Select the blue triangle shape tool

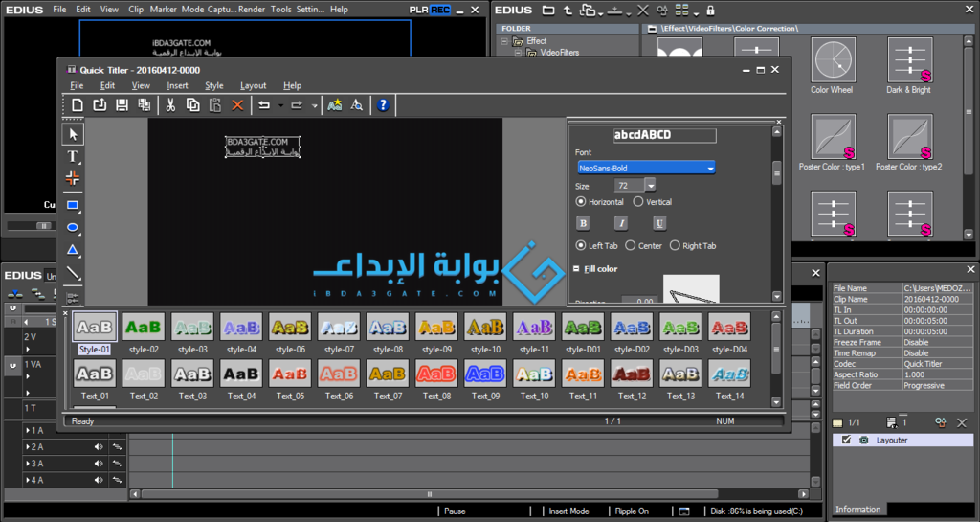coord(73,250)
